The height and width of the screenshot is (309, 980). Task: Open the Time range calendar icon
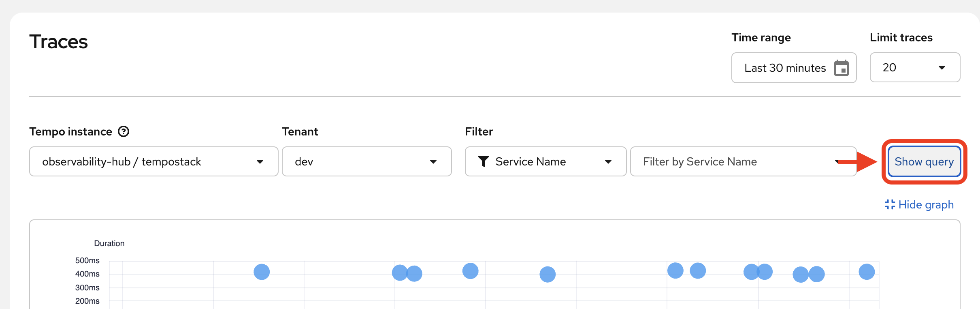(841, 68)
